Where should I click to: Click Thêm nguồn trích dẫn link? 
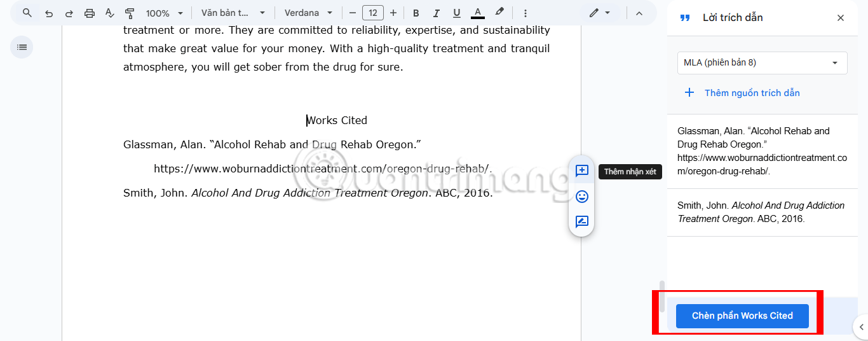[752, 93]
